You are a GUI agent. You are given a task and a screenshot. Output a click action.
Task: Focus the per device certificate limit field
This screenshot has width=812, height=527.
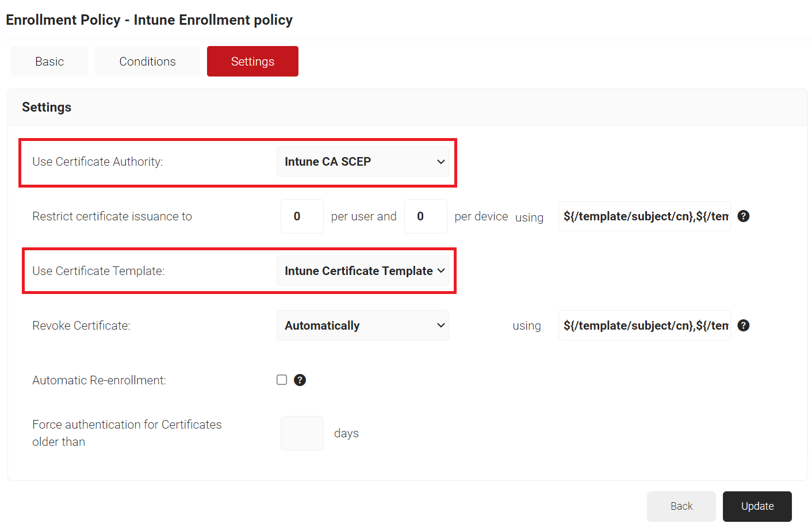pyautogui.click(x=426, y=216)
